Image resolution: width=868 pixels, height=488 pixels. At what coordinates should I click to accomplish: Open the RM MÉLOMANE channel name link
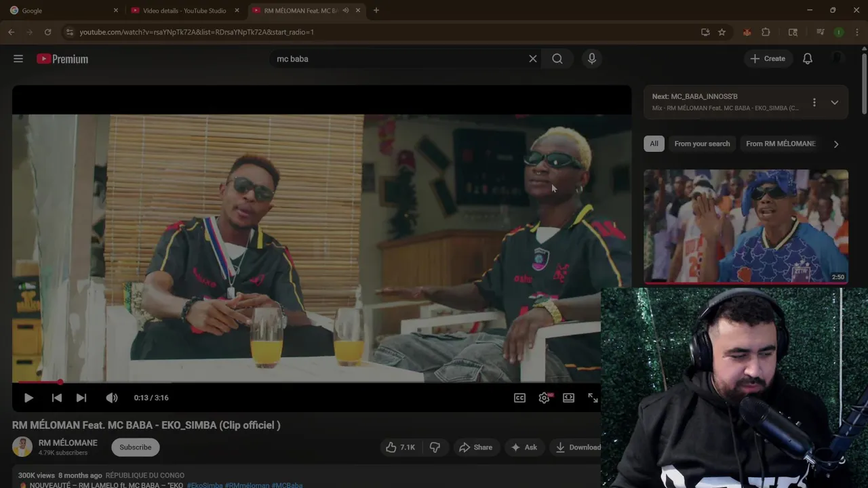click(x=68, y=443)
